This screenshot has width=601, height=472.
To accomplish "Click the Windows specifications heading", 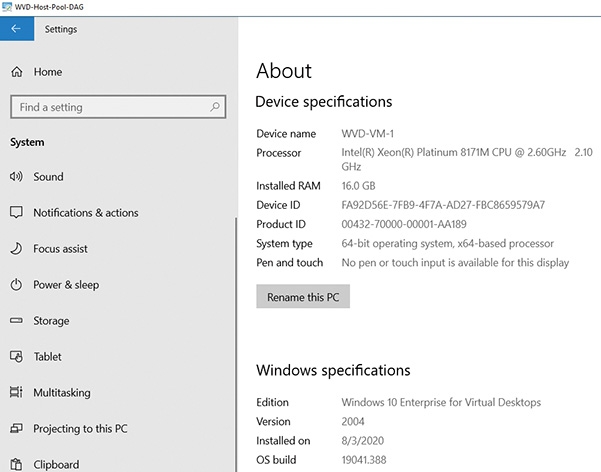I will [333, 370].
